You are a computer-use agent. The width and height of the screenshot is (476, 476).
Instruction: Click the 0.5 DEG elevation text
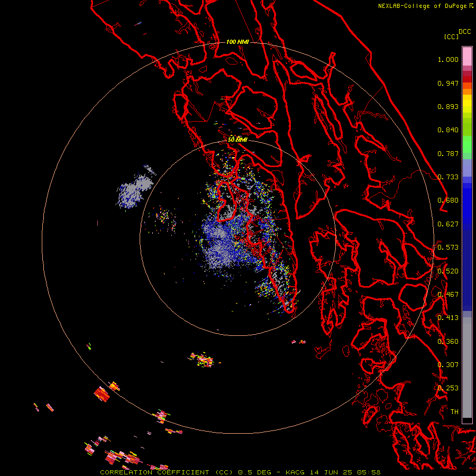pos(254,472)
